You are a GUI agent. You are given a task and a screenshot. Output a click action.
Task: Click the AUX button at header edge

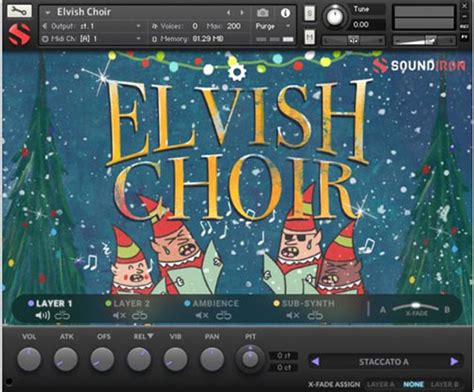tap(465, 27)
